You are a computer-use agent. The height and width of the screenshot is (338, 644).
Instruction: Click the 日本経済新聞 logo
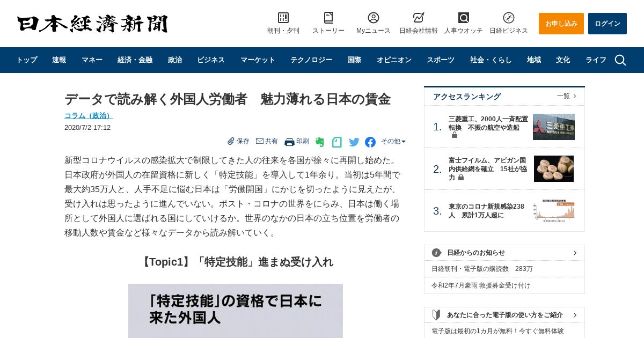pos(92,24)
